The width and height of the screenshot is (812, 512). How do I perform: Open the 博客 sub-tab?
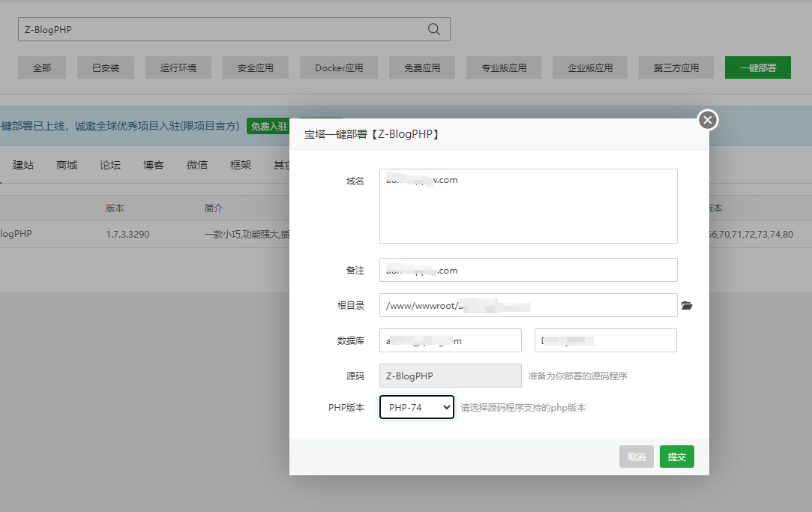(x=154, y=165)
